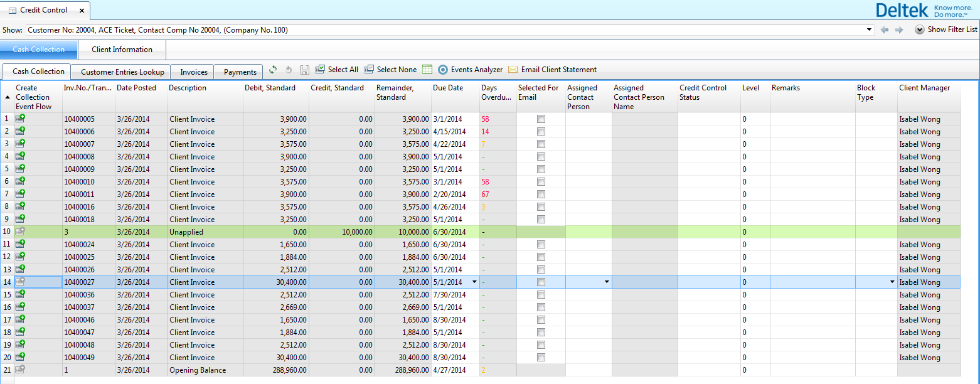Click Show Filter List
This screenshot has height=384, width=980.
click(x=946, y=29)
